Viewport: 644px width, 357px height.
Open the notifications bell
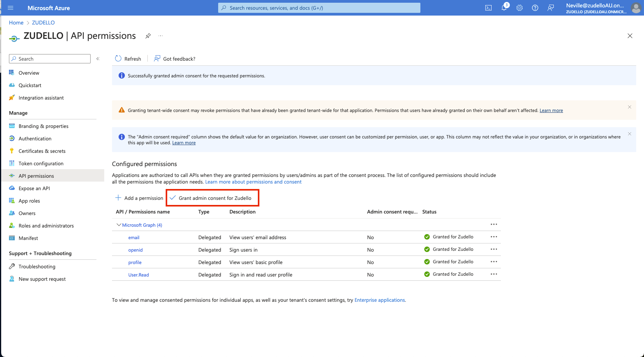[504, 8]
